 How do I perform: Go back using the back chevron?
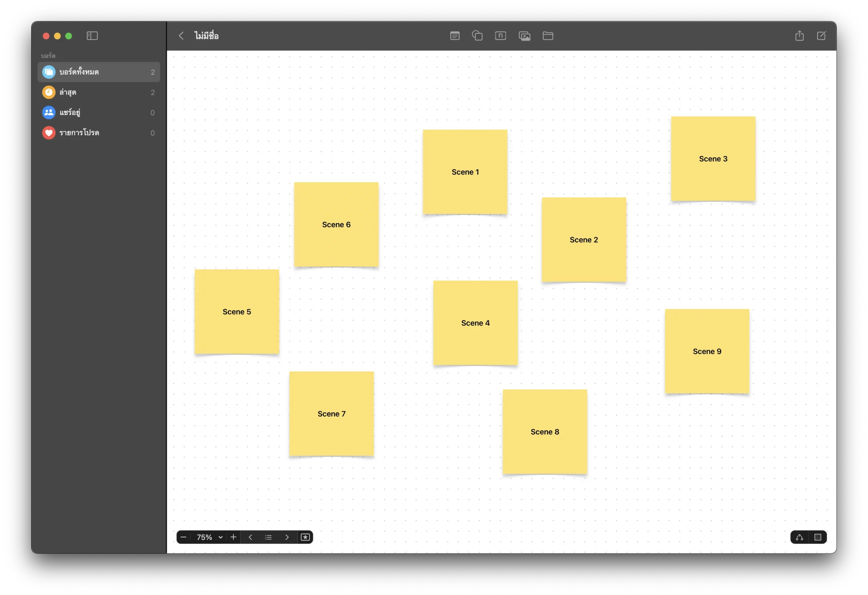(181, 36)
